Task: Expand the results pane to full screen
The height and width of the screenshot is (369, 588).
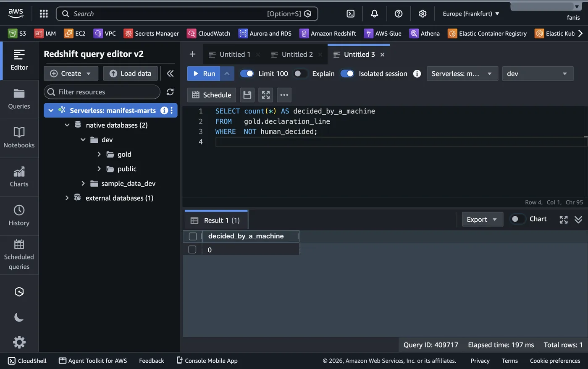Action: (x=564, y=220)
